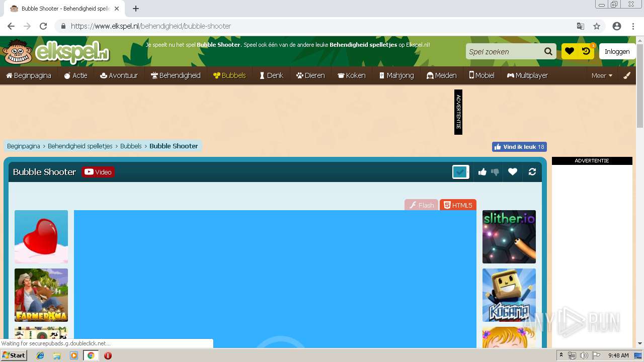The width and height of the screenshot is (644, 362).
Task: Open the Kogama game thumbnail
Action: click(509, 295)
